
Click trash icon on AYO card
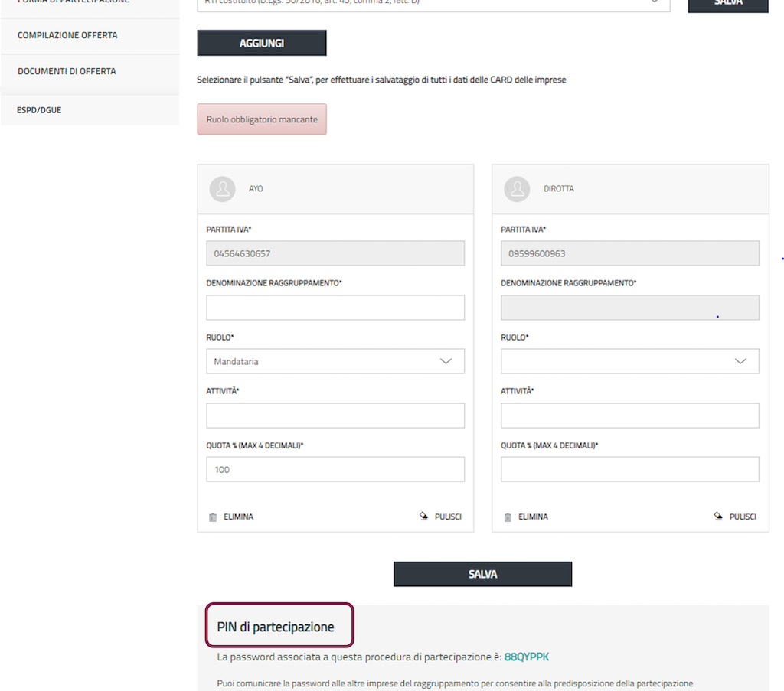point(213,517)
